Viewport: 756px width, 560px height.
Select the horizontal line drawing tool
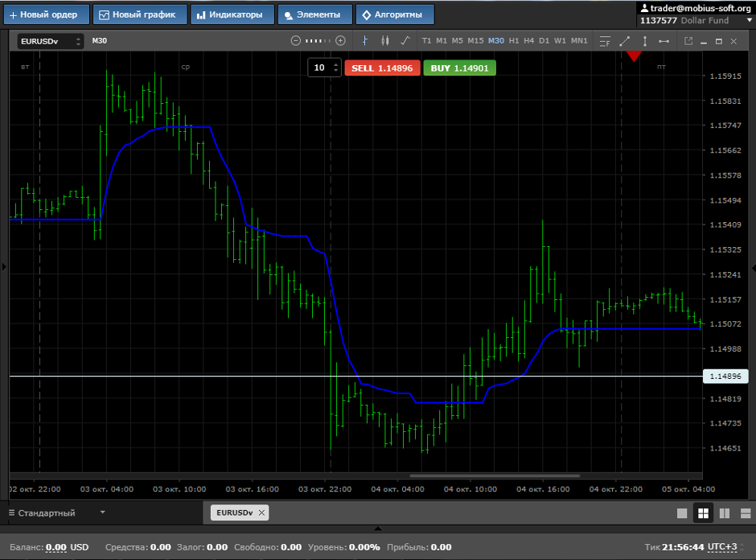tap(664, 42)
